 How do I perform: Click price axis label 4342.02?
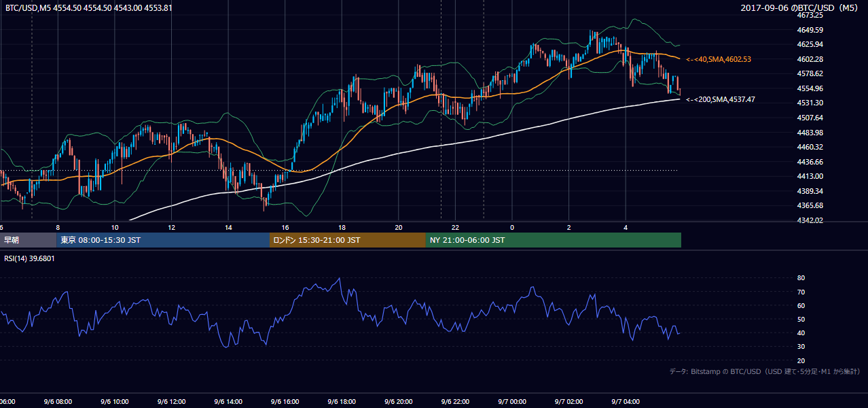[x=811, y=220]
